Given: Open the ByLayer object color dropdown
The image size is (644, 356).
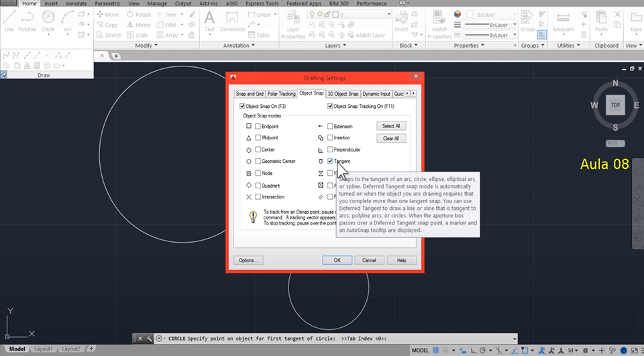Looking at the screenshot, I should point(514,14).
